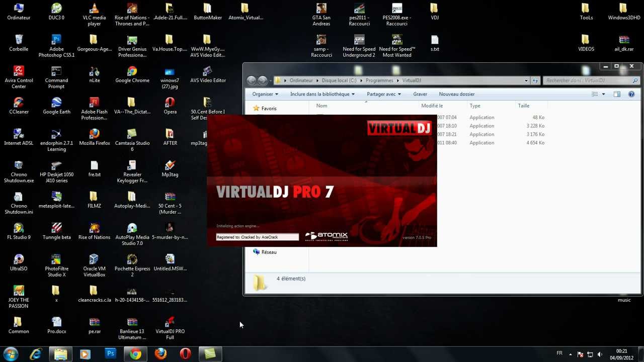
Task: Sort files by the Nom column
Action: (321, 106)
